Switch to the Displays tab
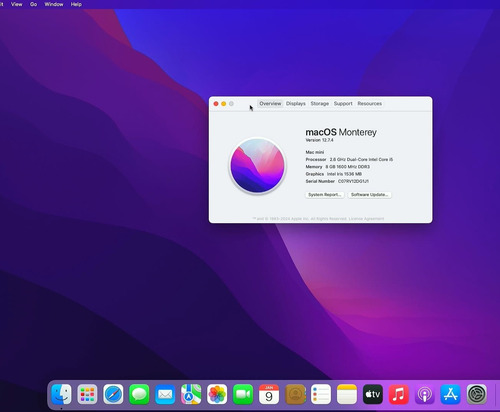 coord(296,104)
